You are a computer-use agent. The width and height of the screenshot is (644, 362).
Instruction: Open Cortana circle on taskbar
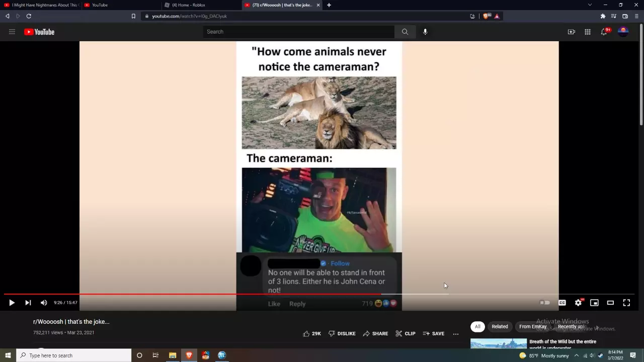click(x=139, y=355)
